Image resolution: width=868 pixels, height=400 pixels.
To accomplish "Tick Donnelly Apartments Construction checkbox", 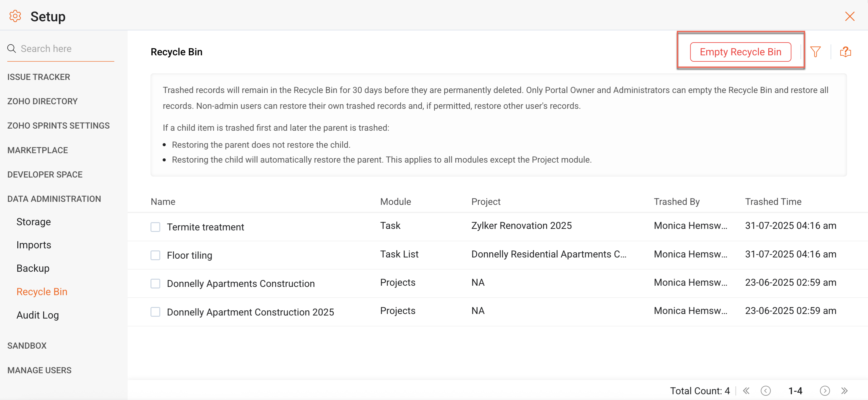I will [155, 283].
